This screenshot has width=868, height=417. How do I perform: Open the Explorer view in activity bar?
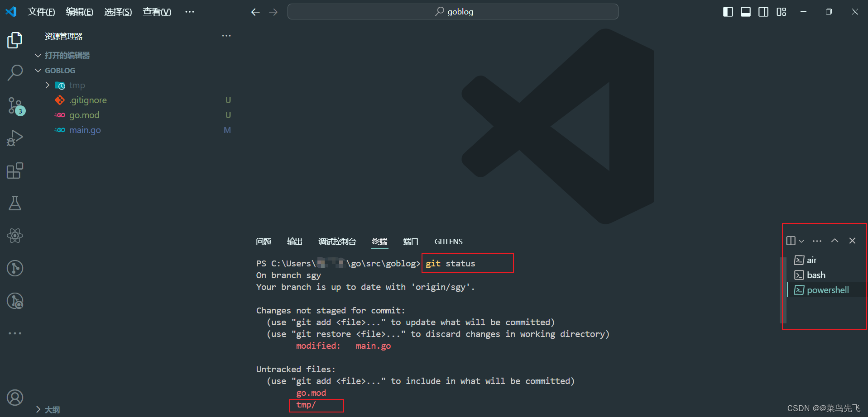pyautogui.click(x=14, y=40)
